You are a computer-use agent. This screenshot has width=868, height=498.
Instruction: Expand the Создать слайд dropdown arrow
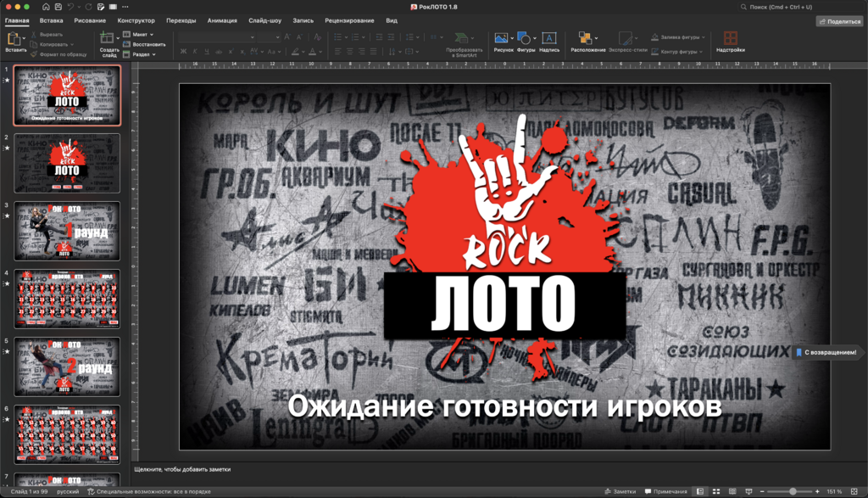pos(117,38)
